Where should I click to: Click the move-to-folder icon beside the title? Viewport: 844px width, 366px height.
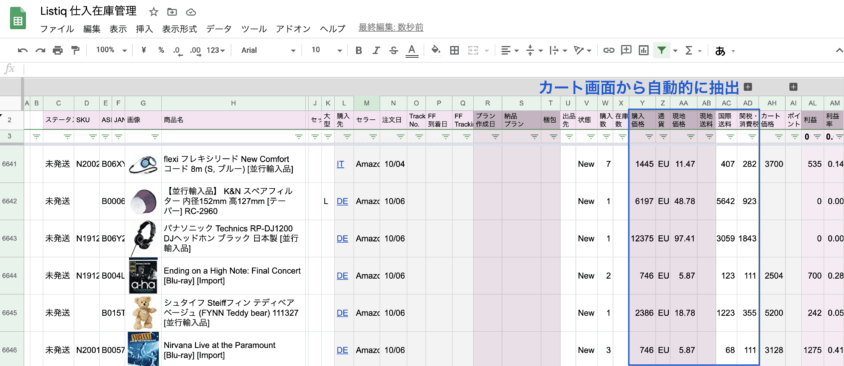pos(172,12)
